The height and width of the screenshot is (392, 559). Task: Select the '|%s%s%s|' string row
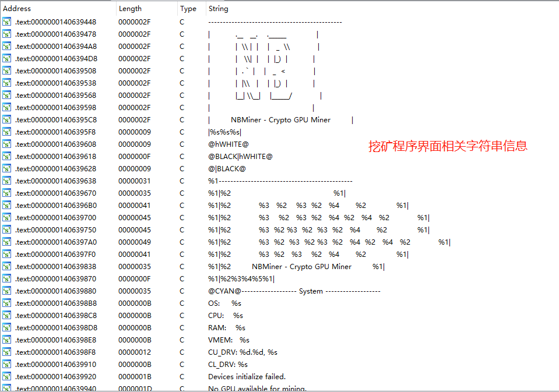click(x=224, y=132)
